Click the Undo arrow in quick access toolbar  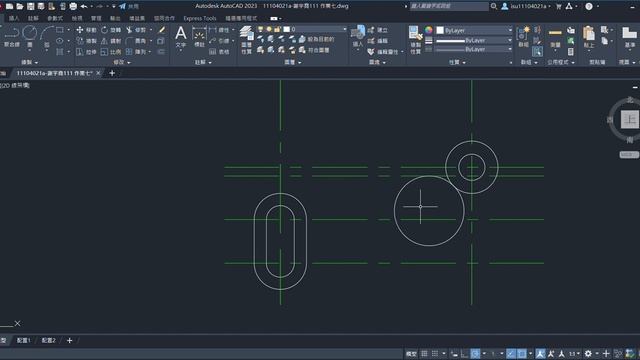(x=84, y=6)
